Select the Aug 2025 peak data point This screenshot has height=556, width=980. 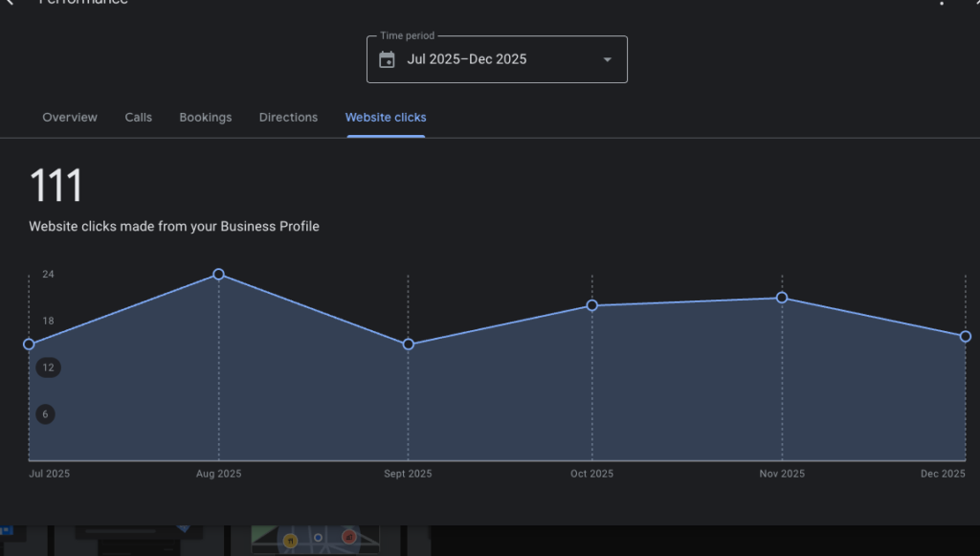219,275
